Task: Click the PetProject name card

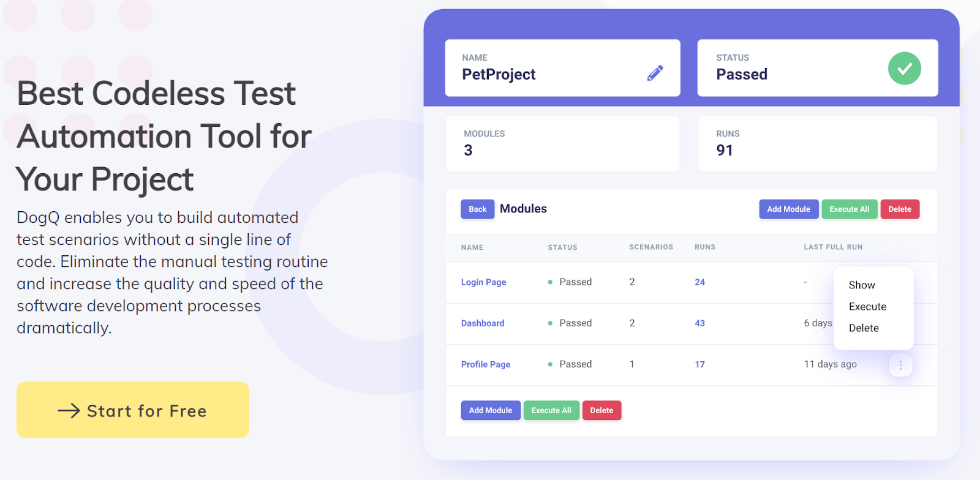Action: (x=562, y=68)
